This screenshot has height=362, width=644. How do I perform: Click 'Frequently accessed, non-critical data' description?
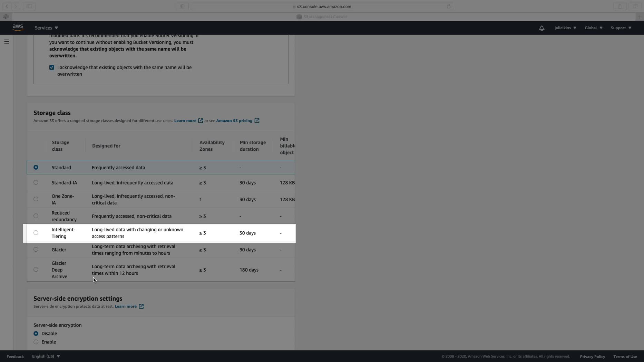point(131,216)
